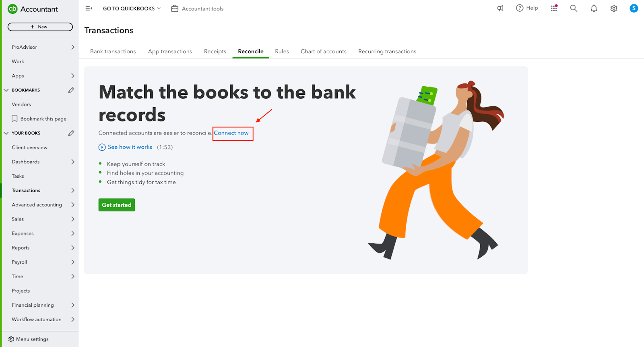Open the apps grid icon
Viewport: 644px width, 347px height.
coord(554,8)
